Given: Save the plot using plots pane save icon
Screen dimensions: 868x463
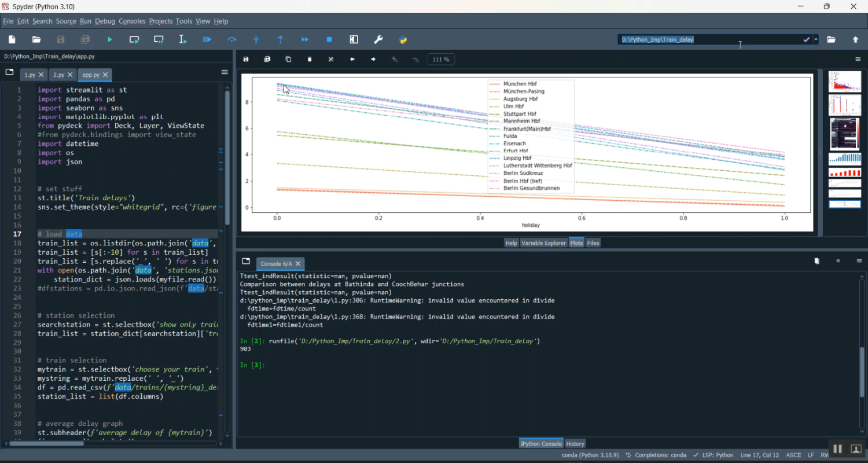Looking at the screenshot, I should click(246, 59).
